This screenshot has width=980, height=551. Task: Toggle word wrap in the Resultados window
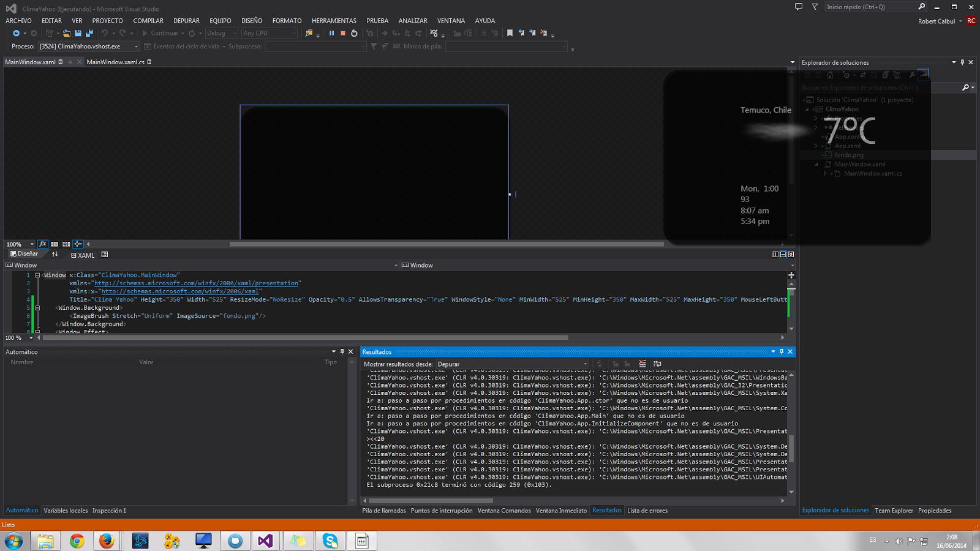[657, 364]
